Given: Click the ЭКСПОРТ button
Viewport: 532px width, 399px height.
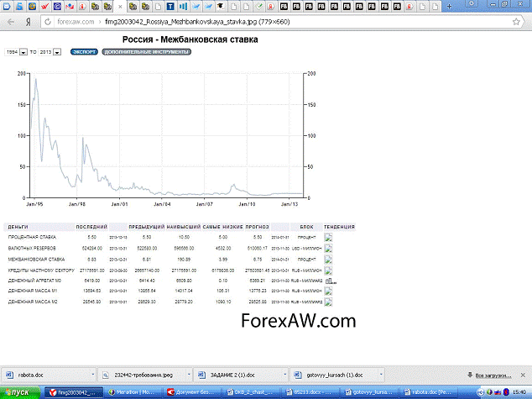Looking at the screenshot, I should coord(84,52).
